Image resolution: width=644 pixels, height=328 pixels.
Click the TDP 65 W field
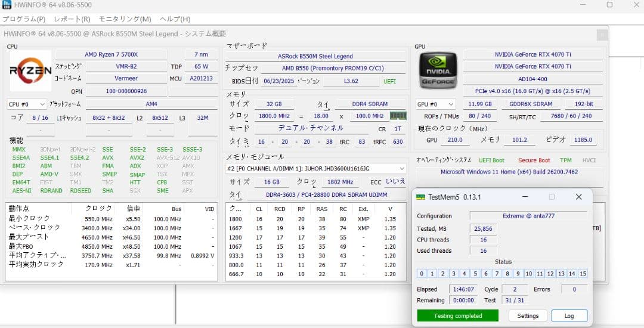202,67
